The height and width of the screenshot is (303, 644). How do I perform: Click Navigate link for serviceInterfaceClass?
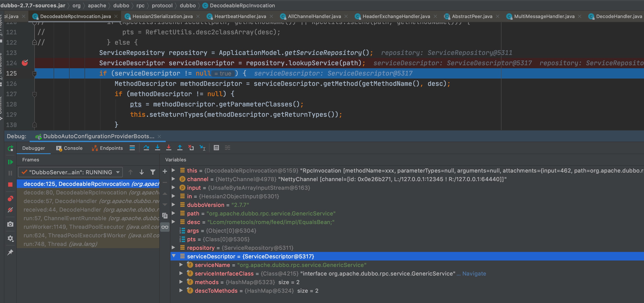[x=474, y=274]
